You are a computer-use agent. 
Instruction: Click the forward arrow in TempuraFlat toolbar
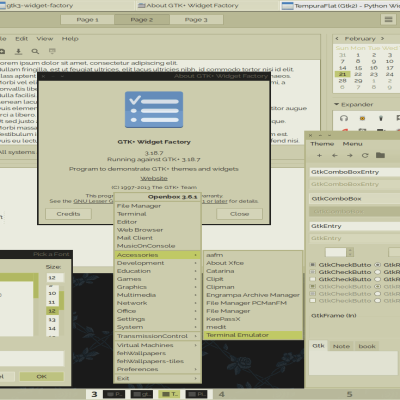350,155
